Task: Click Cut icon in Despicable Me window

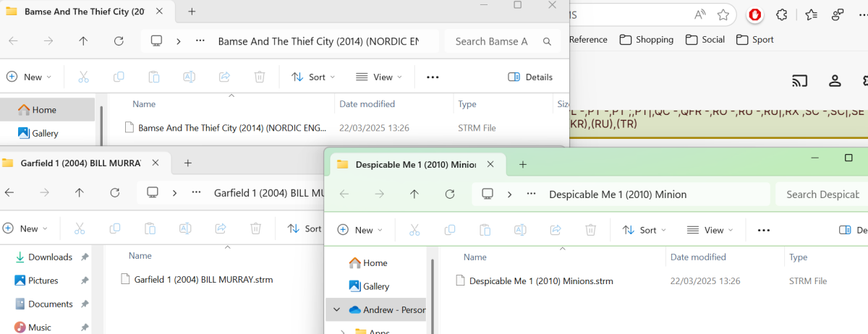Action: 414,230
